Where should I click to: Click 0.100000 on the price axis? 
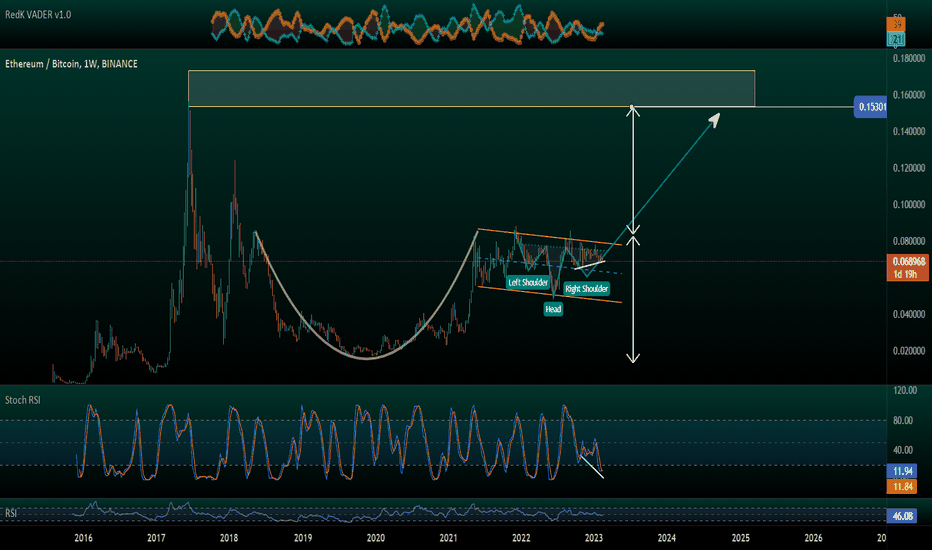(x=909, y=205)
